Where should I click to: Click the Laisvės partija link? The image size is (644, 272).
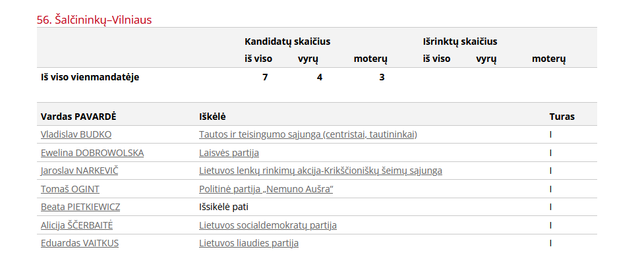point(229,153)
